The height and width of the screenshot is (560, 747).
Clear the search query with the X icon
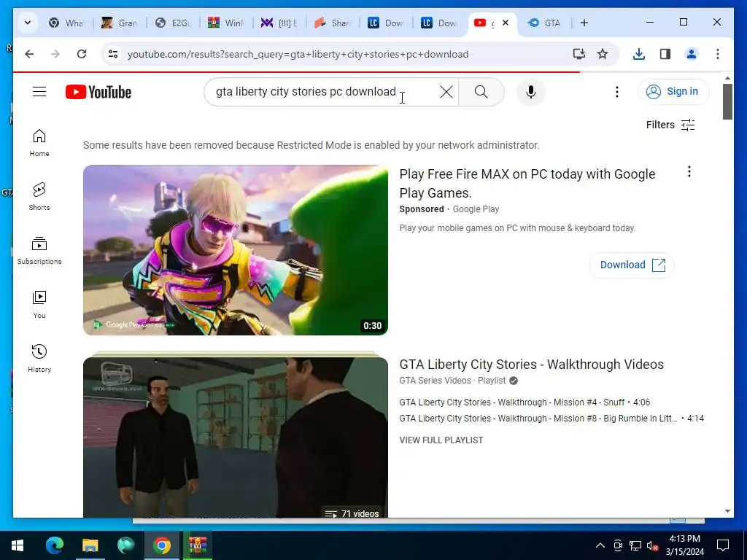click(446, 92)
